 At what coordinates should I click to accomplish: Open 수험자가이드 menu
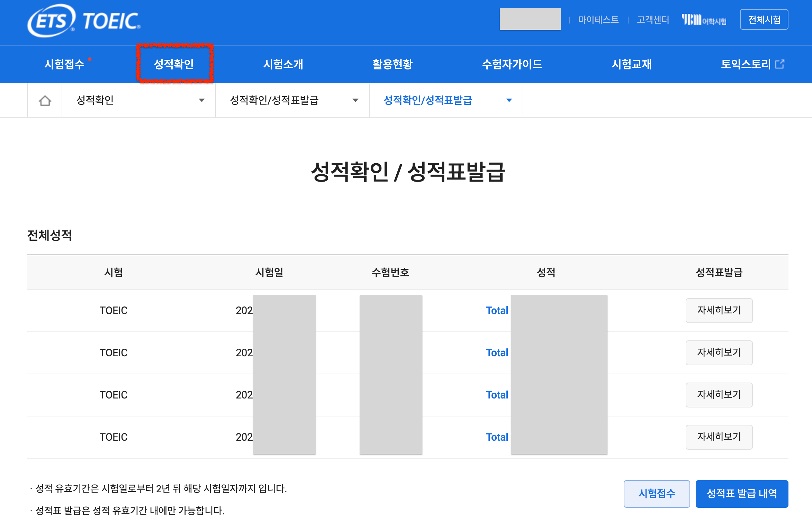[512, 64]
